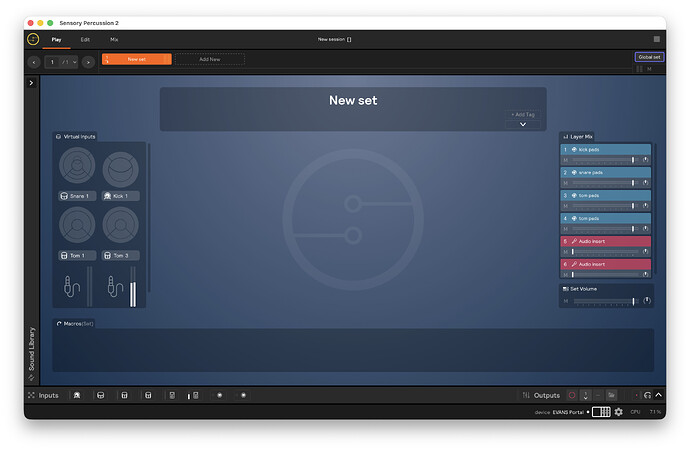This screenshot has width=690, height=450.
Task: Click the Add New set button
Action: coord(210,60)
